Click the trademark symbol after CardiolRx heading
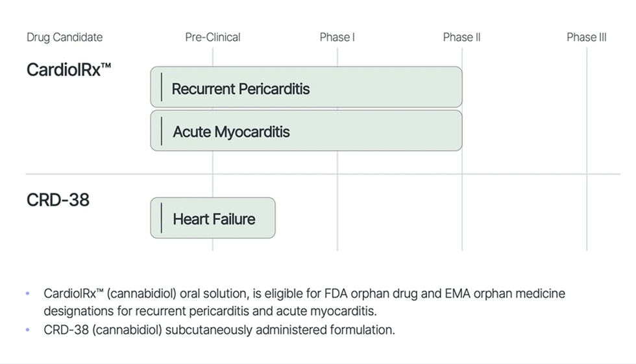636x364 pixels. [106, 65]
